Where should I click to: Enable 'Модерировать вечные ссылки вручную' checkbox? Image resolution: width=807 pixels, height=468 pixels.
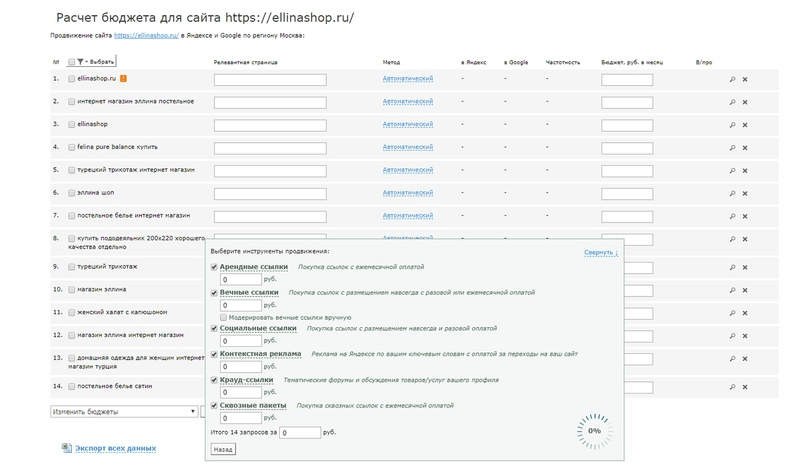pyautogui.click(x=225, y=316)
